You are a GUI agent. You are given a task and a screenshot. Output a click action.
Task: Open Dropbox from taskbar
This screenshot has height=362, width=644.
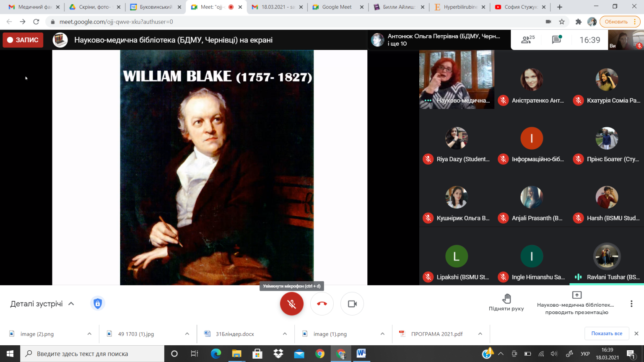point(278,354)
